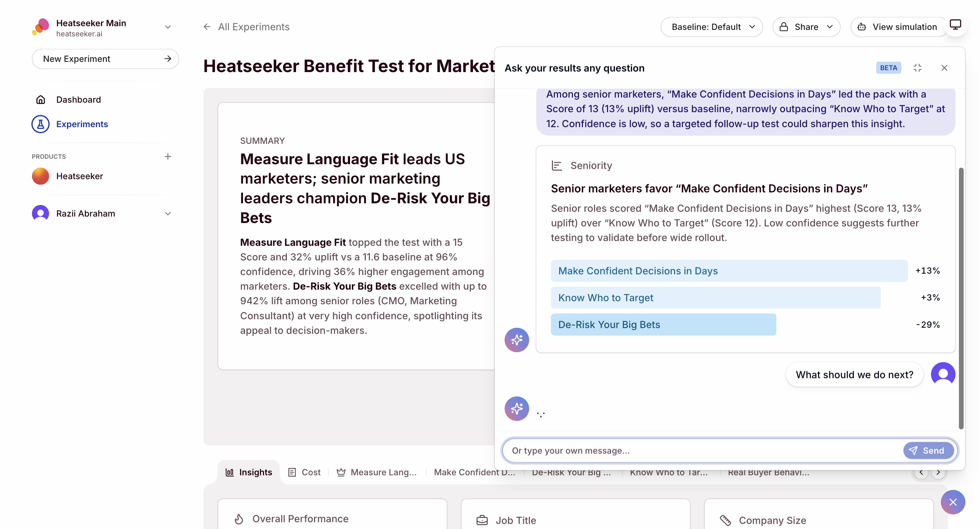Viewport: 980px width, 529px height.
Task: Open the Make Confident D... tab
Action: pyautogui.click(x=474, y=472)
